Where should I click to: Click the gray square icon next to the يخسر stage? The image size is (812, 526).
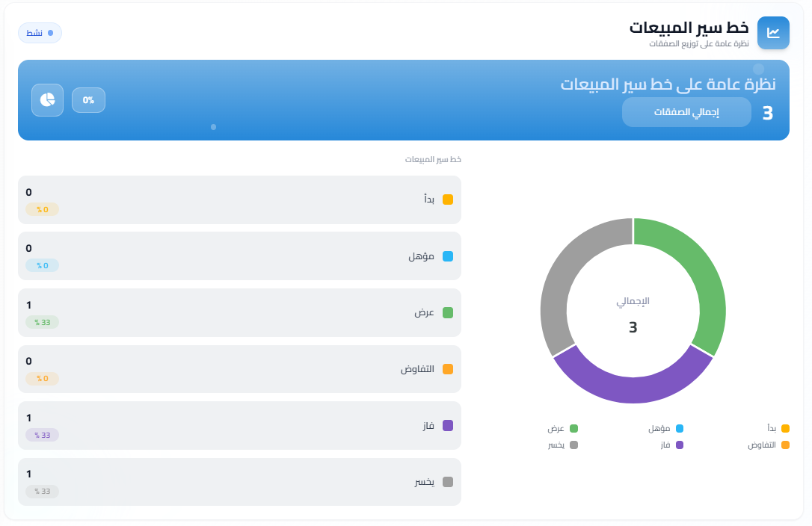(447, 482)
